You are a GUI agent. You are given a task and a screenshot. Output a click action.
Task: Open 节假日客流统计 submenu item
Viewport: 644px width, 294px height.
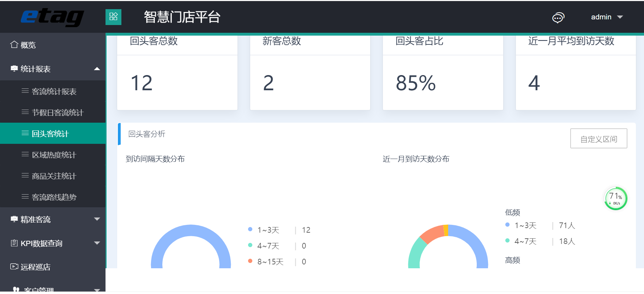[x=53, y=112]
